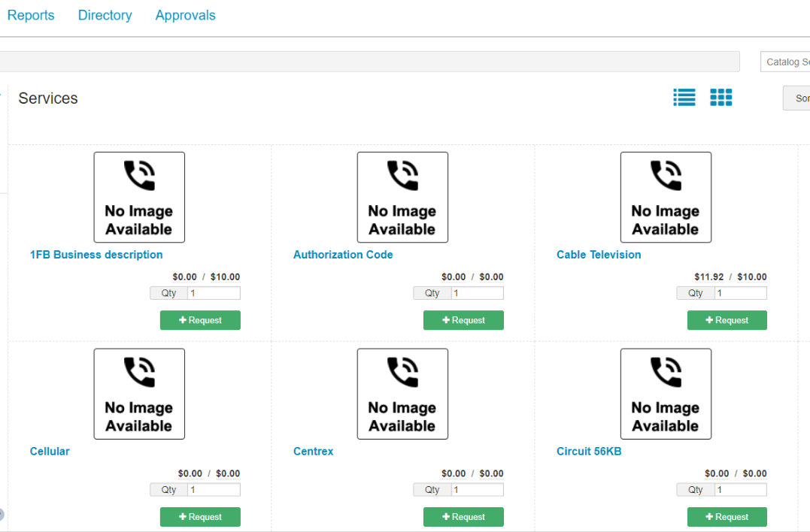Request the Cable Television service
810x532 pixels.
(x=727, y=320)
